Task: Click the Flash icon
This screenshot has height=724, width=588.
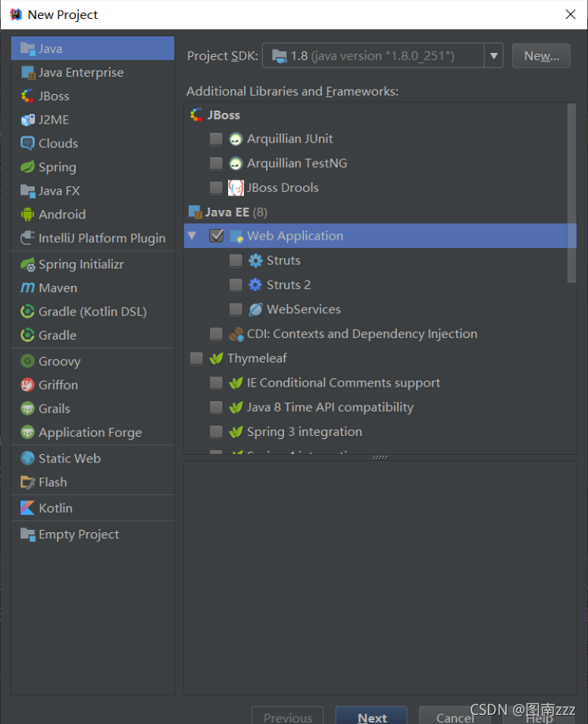Action: (x=28, y=482)
